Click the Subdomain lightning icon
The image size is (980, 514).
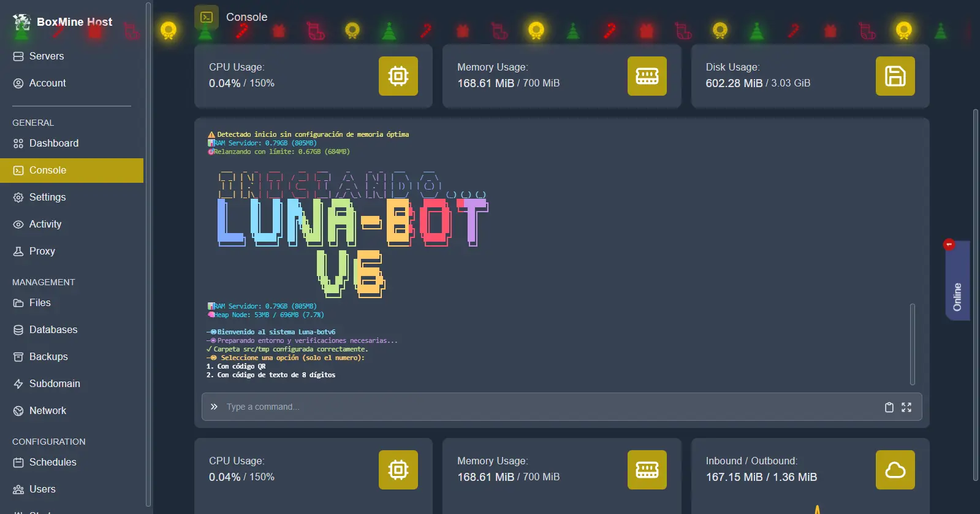coord(18,383)
